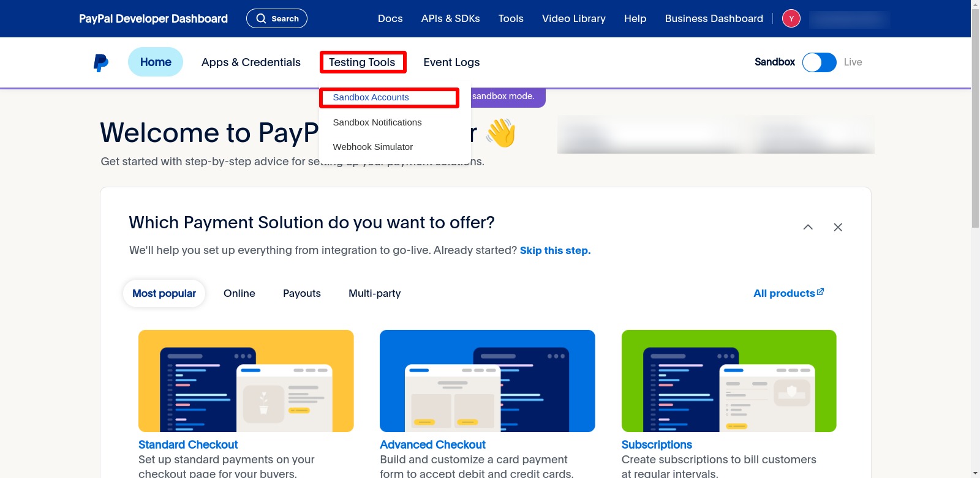Click the page vertical scrollbar thumb
Image resolution: width=980 pixels, height=478 pixels.
coord(975,118)
